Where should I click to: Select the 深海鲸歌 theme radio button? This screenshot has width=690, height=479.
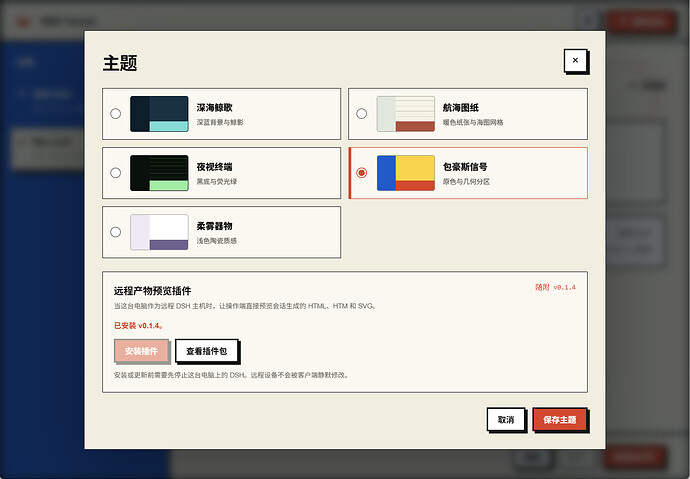tap(115, 113)
